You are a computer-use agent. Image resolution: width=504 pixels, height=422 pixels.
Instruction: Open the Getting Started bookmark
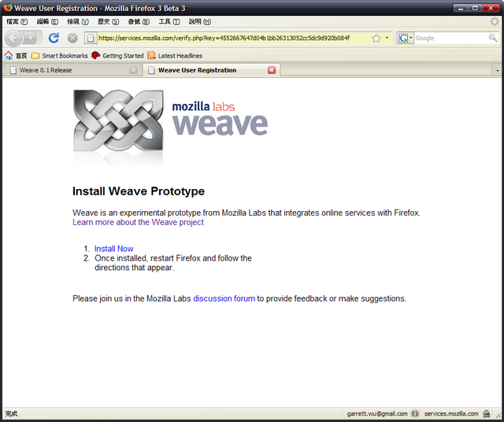117,56
